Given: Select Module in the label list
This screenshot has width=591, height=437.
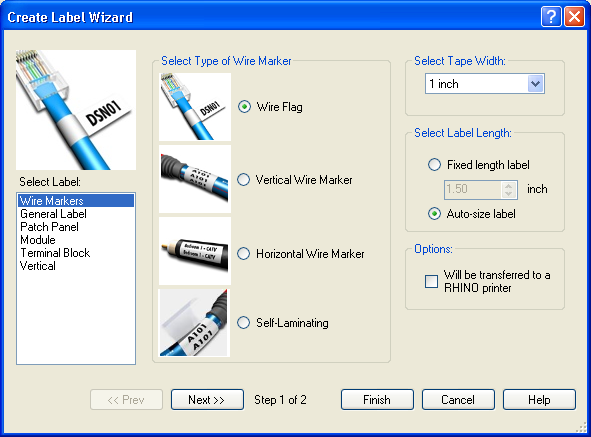Looking at the screenshot, I should click(x=76, y=240).
